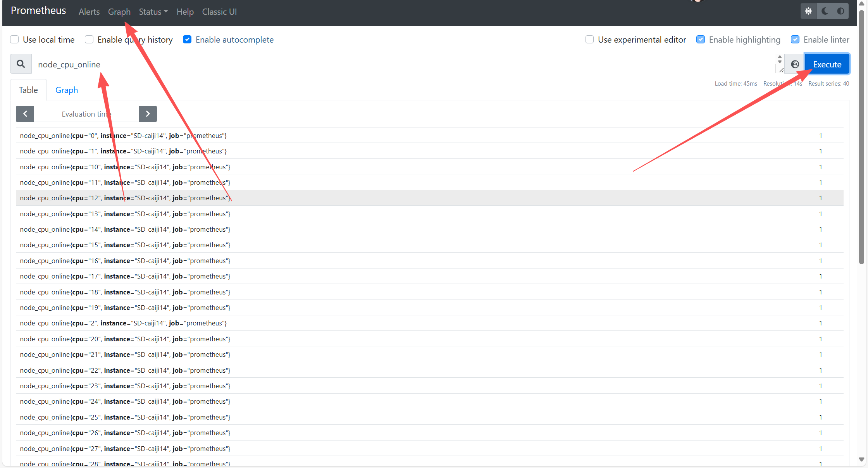Open the Alerts navigation item

[89, 12]
